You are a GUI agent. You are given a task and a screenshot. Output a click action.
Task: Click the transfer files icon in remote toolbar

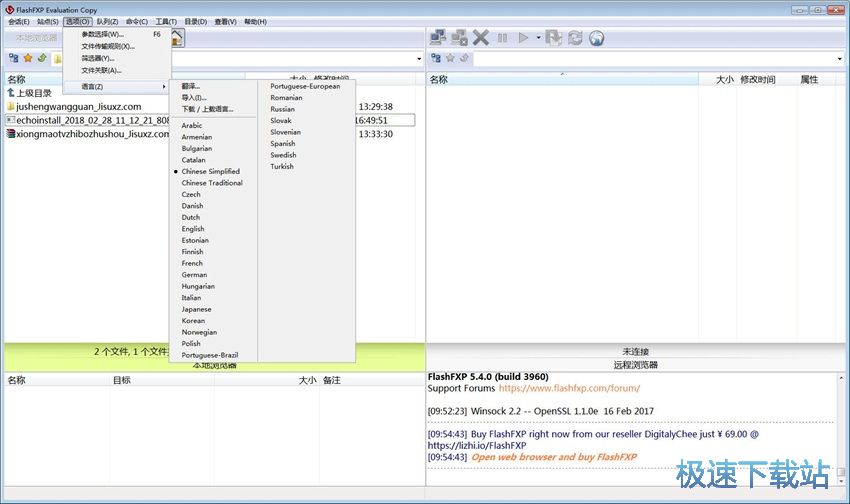click(x=553, y=37)
